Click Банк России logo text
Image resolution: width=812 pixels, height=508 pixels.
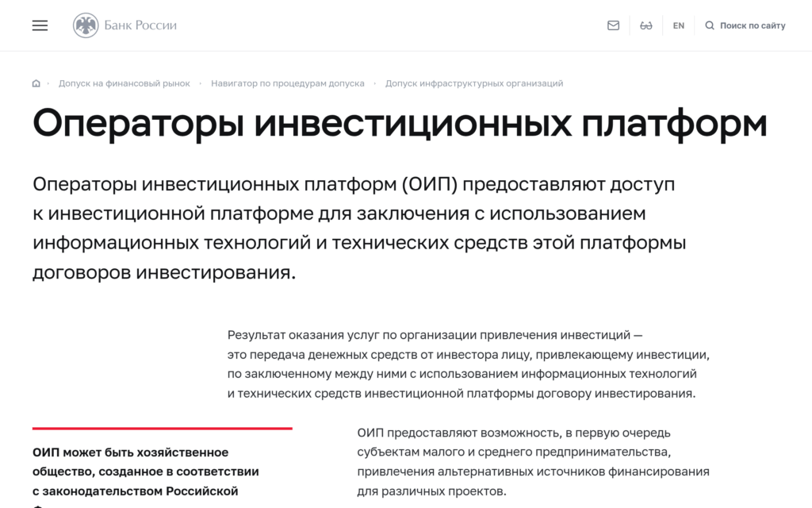click(140, 25)
